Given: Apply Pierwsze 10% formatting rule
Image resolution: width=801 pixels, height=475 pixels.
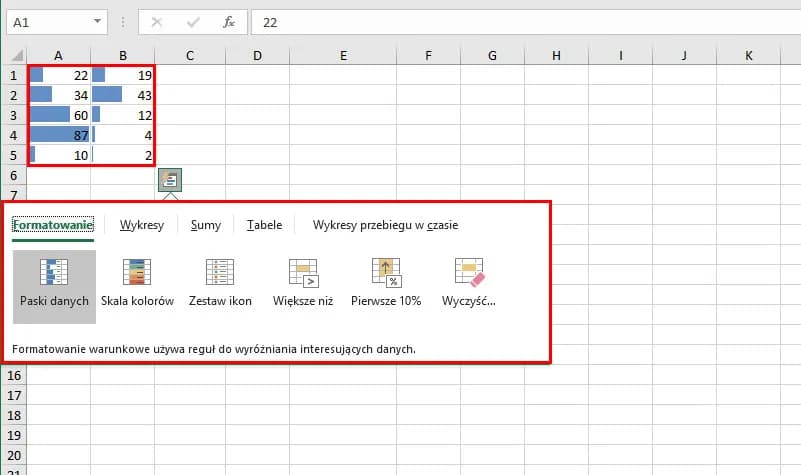Looking at the screenshot, I should (x=386, y=273).
